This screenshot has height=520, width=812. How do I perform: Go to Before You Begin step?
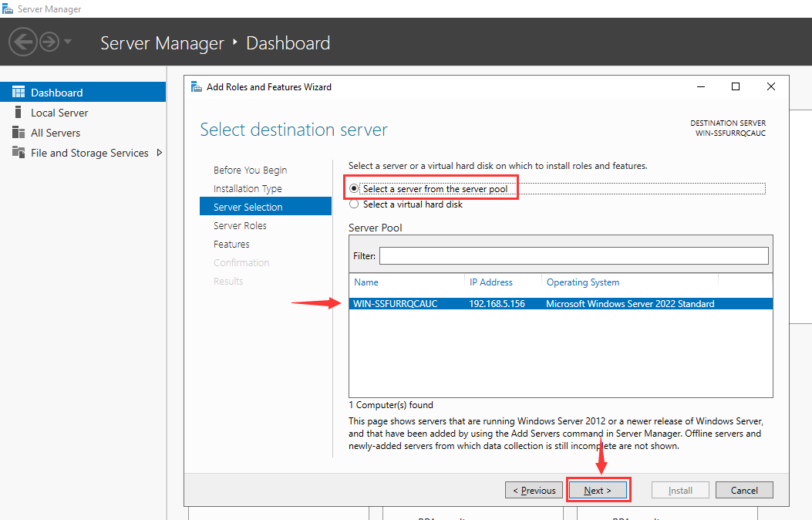pos(250,171)
